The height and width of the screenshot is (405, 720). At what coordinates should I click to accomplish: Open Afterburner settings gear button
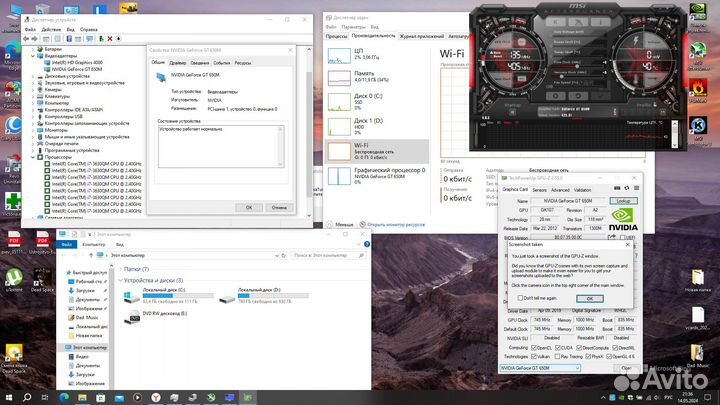click(x=556, y=96)
